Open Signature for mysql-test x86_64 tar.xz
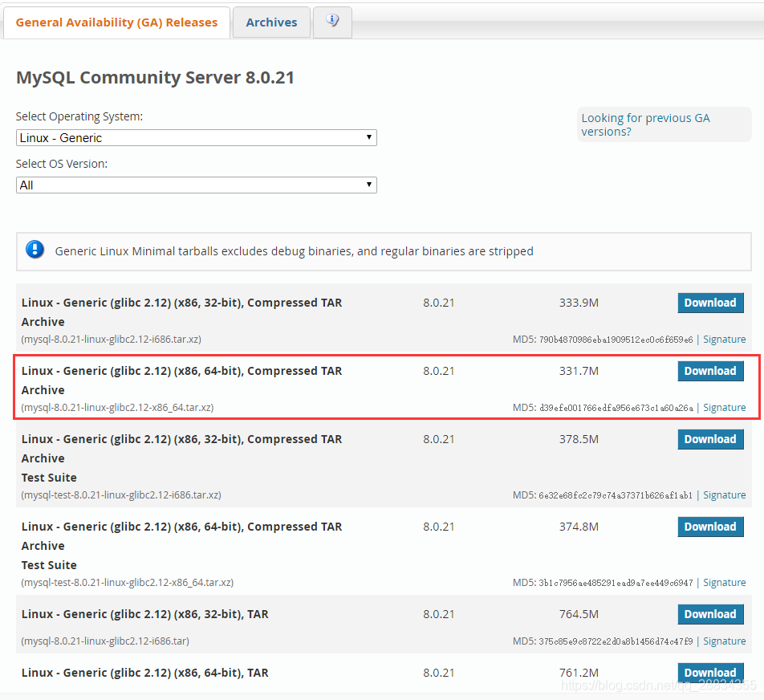 (x=724, y=583)
